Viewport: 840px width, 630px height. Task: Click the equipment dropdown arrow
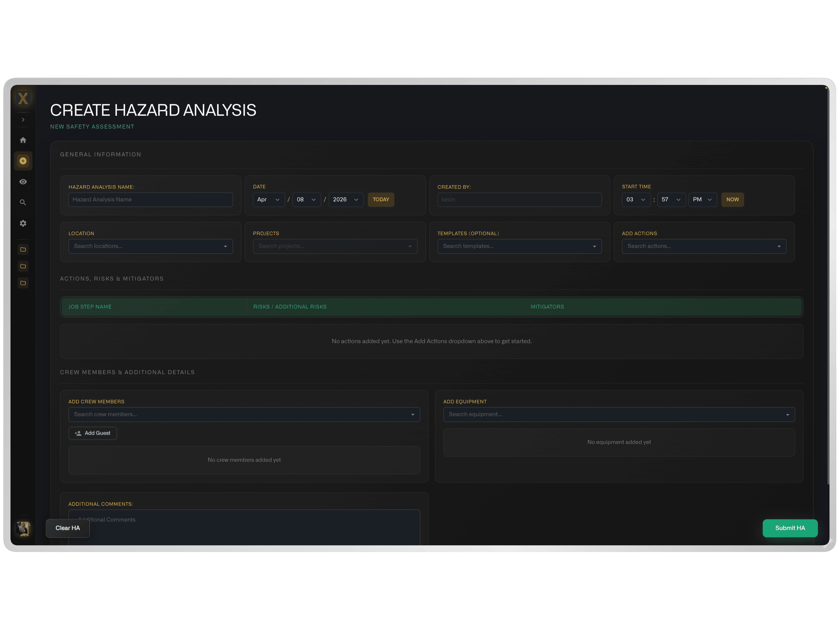787,415
